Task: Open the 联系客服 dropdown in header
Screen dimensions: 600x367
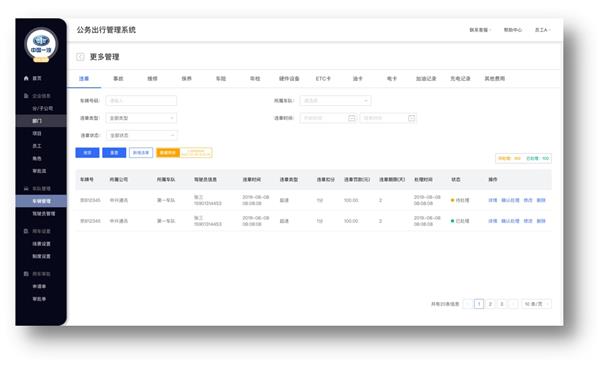Action: [x=480, y=30]
